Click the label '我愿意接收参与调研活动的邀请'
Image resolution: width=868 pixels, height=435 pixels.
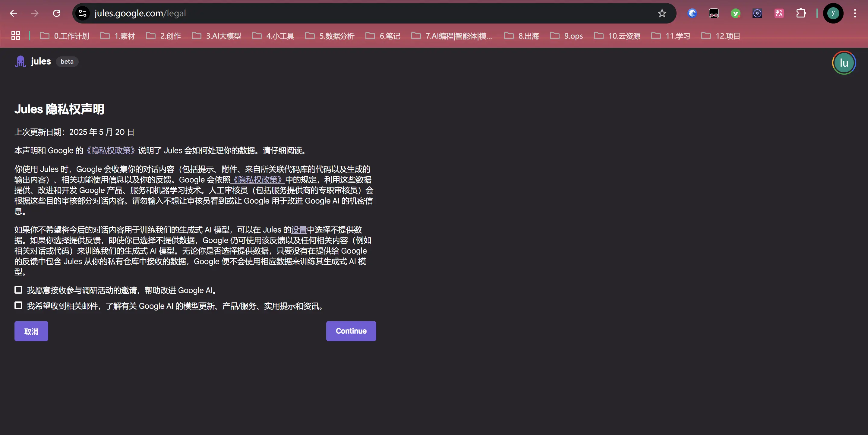click(x=82, y=290)
